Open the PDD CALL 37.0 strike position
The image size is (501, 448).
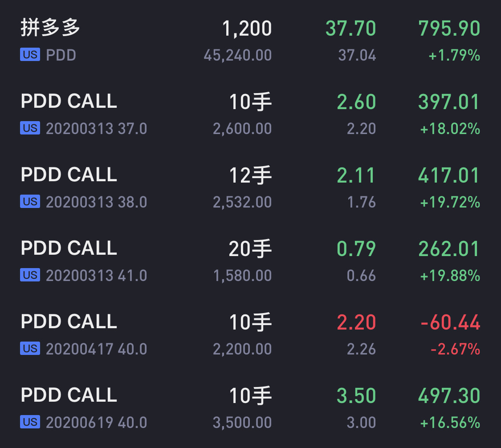[x=250, y=114]
